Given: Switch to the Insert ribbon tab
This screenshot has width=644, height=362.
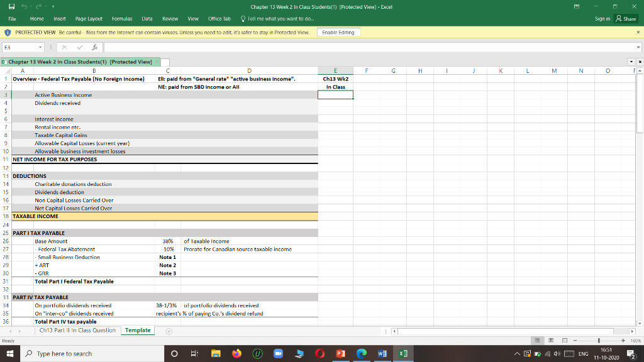Looking at the screenshot, I should tap(60, 19).
